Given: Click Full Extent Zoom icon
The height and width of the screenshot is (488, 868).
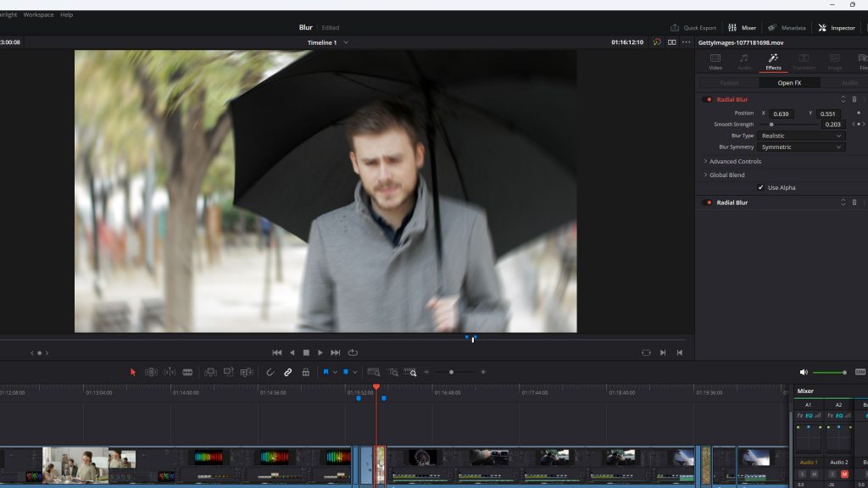Looking at the screenshot, I should tap(374, 373).
